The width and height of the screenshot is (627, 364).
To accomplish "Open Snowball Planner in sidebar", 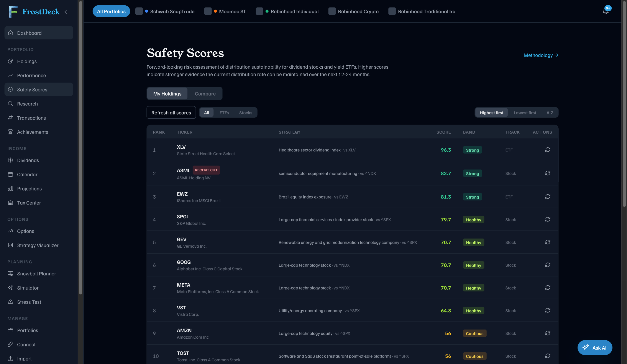I will 39,274.
